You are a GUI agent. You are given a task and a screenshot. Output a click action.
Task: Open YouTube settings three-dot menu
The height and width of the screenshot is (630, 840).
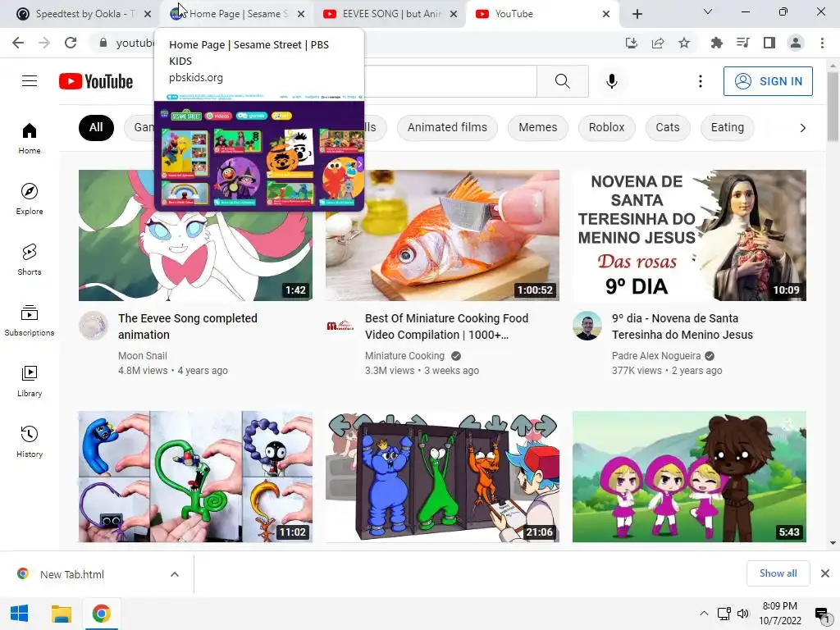(701, 81)
